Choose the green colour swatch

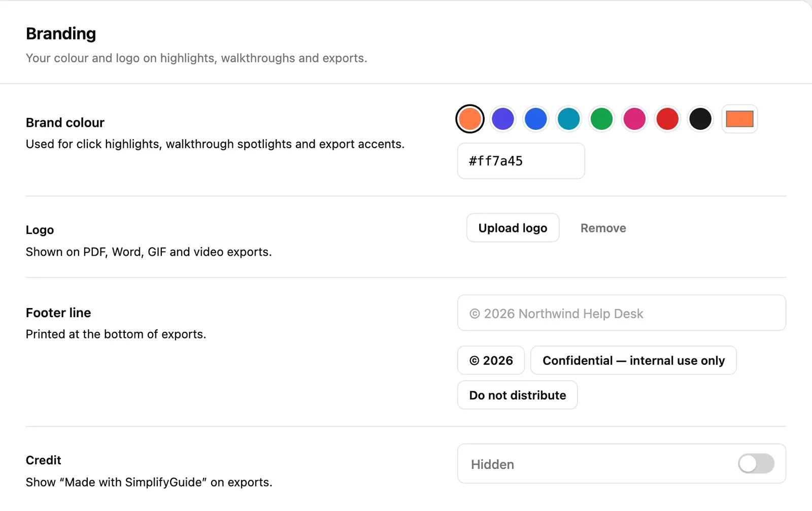602,119
